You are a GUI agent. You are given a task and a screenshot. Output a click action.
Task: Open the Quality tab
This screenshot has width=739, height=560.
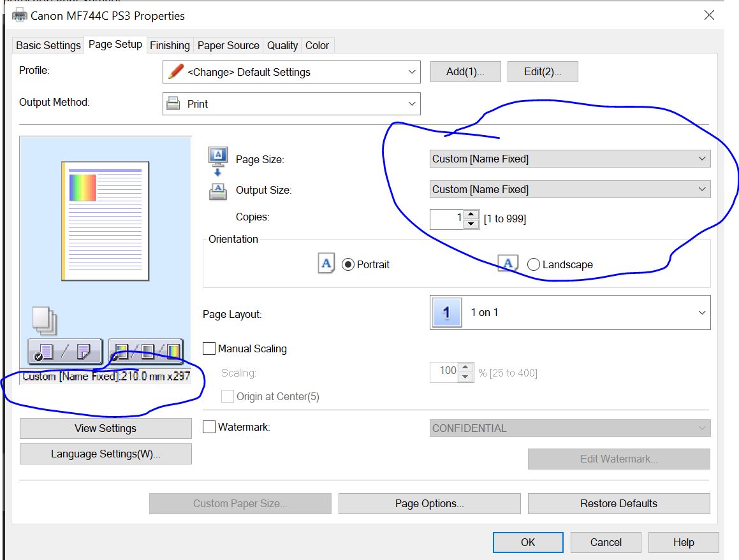(x=282, y=45)
